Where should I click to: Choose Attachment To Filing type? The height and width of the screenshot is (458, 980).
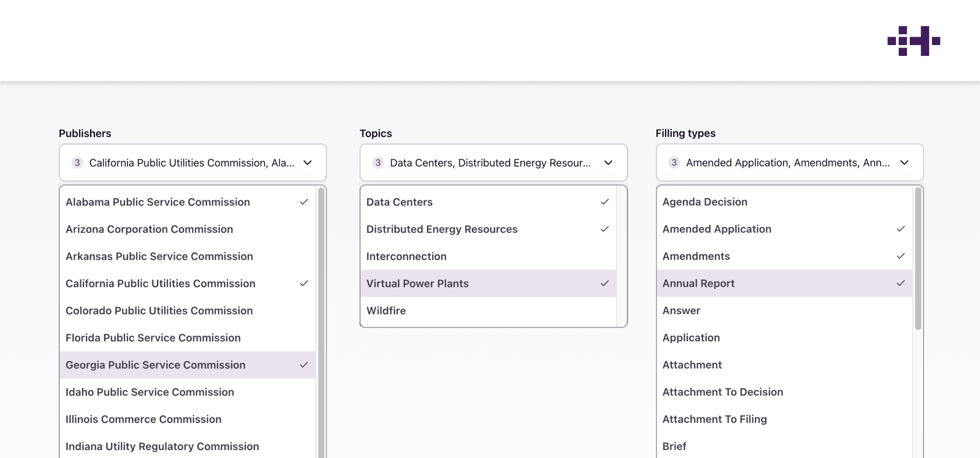point(785,419)
